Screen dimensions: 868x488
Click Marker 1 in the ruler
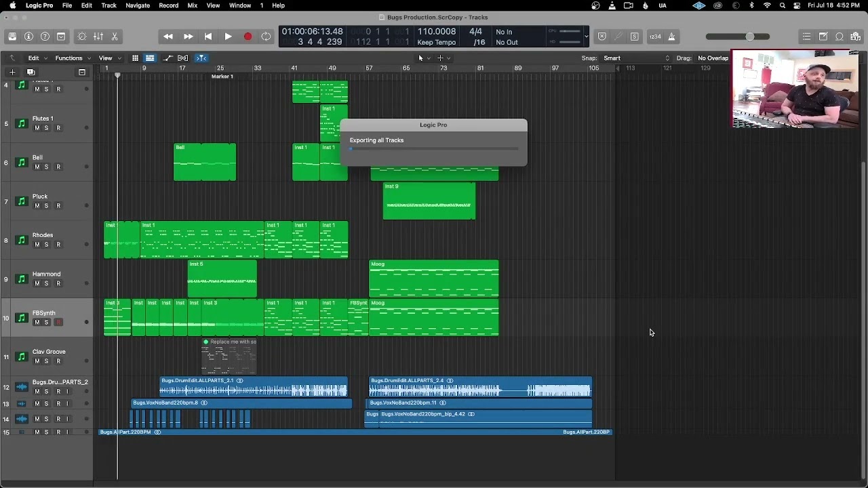coord(222,77)
